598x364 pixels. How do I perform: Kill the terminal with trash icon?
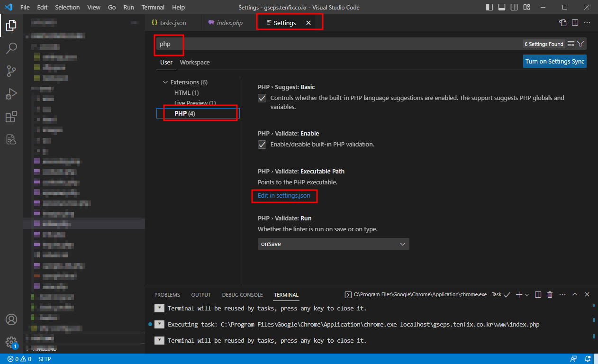[550, 294]
